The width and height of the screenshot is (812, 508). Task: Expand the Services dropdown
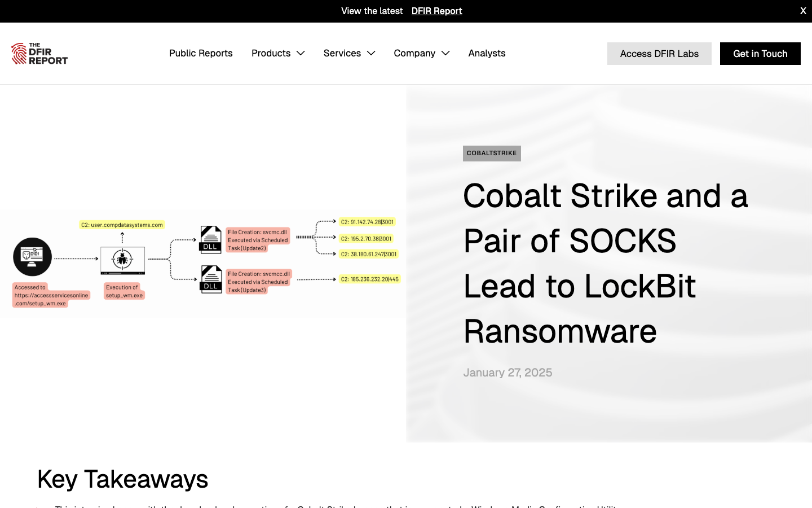click(349, 53)
